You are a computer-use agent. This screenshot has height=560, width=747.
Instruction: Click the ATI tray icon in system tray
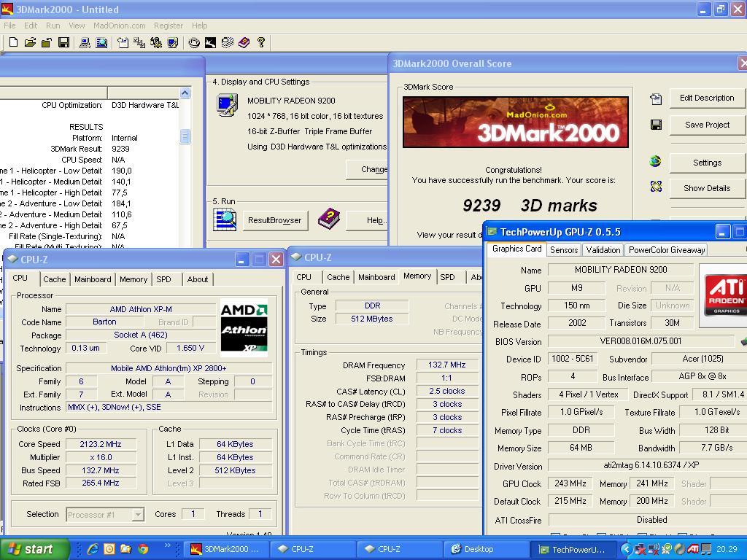coord(693,550)
